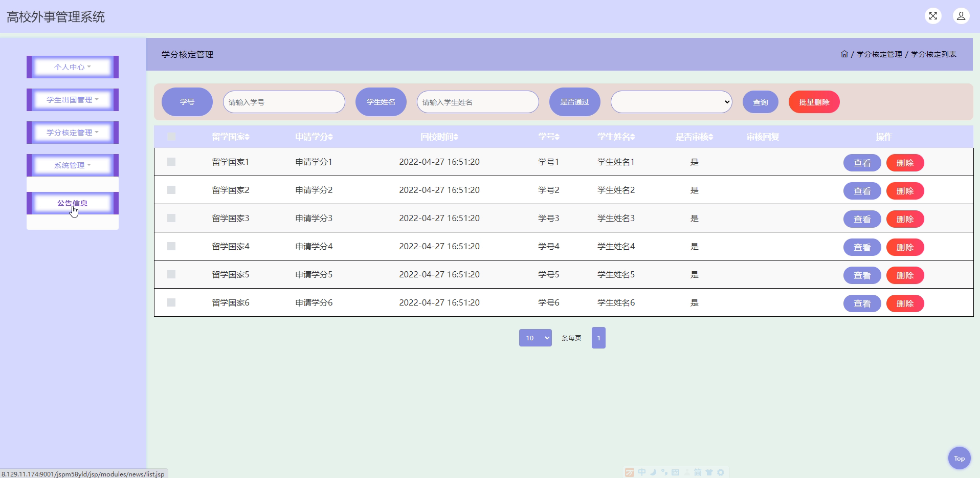Check the row for 留学国家3

click(171, 218)
